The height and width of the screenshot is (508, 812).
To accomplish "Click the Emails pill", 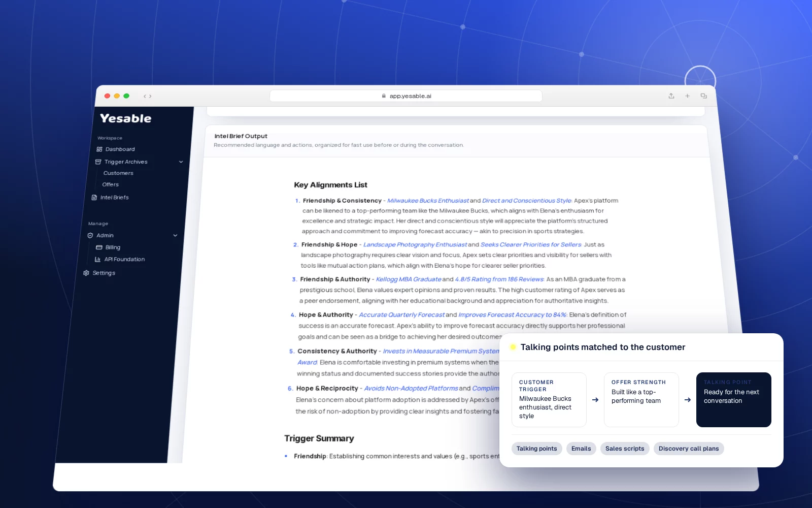I will tap(581, 449).
